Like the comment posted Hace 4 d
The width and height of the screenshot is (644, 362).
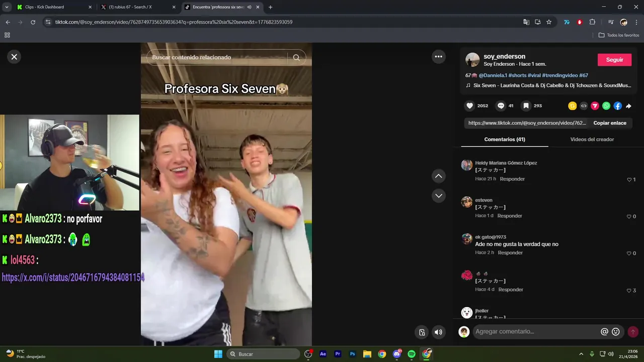(629, 290)
